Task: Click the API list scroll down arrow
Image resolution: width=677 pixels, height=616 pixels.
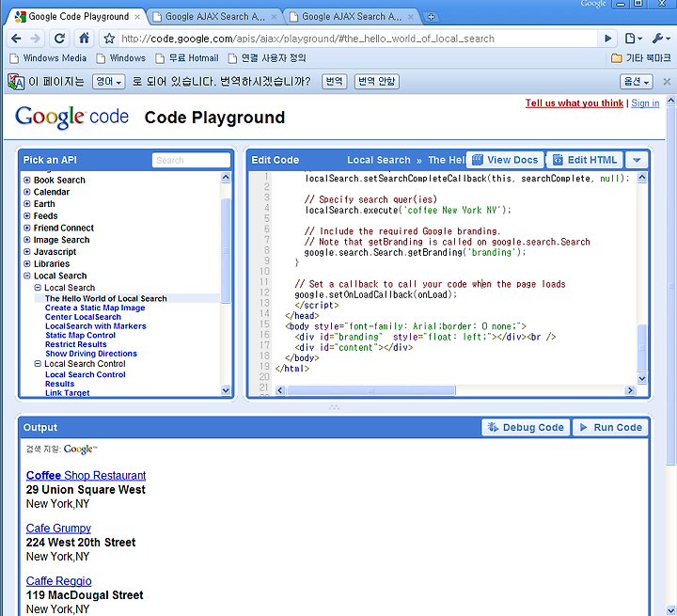Action: [226, 390]
